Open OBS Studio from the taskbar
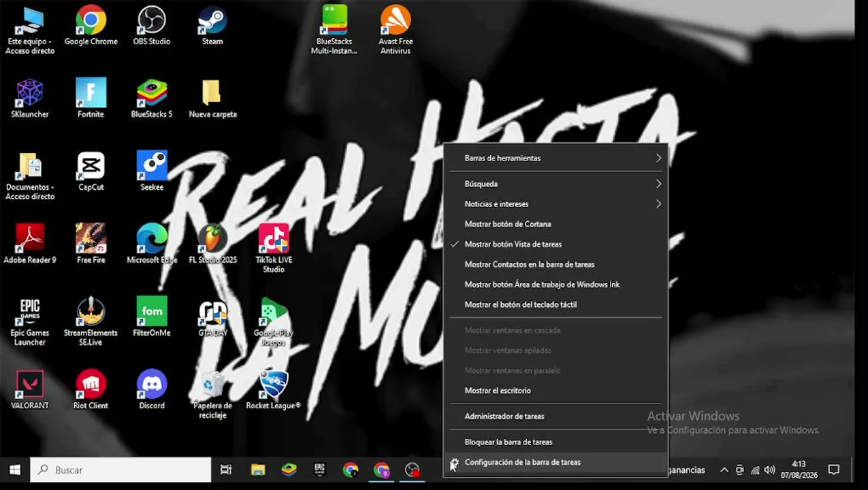Screen dimensions: 868x490 413,470
